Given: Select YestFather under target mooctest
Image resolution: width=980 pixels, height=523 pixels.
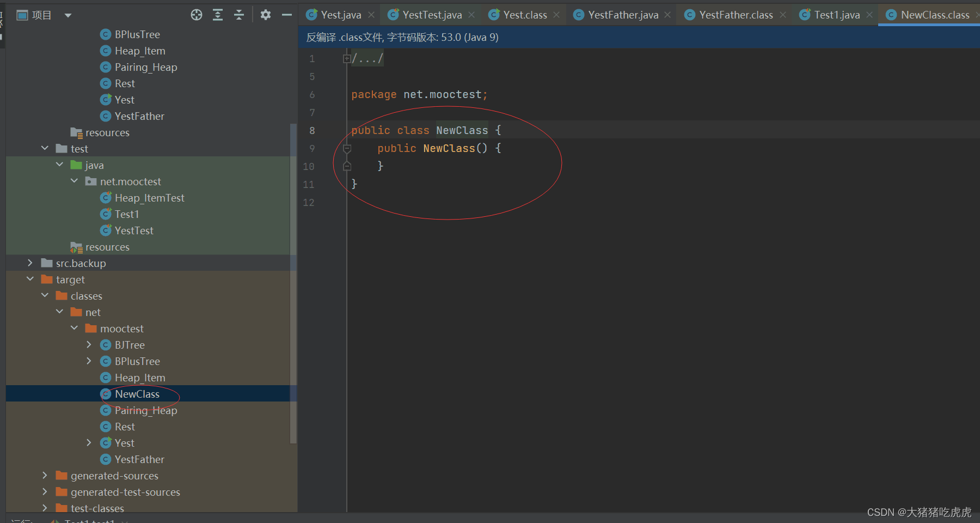Looking at the screenshot, I should [139, 459].
